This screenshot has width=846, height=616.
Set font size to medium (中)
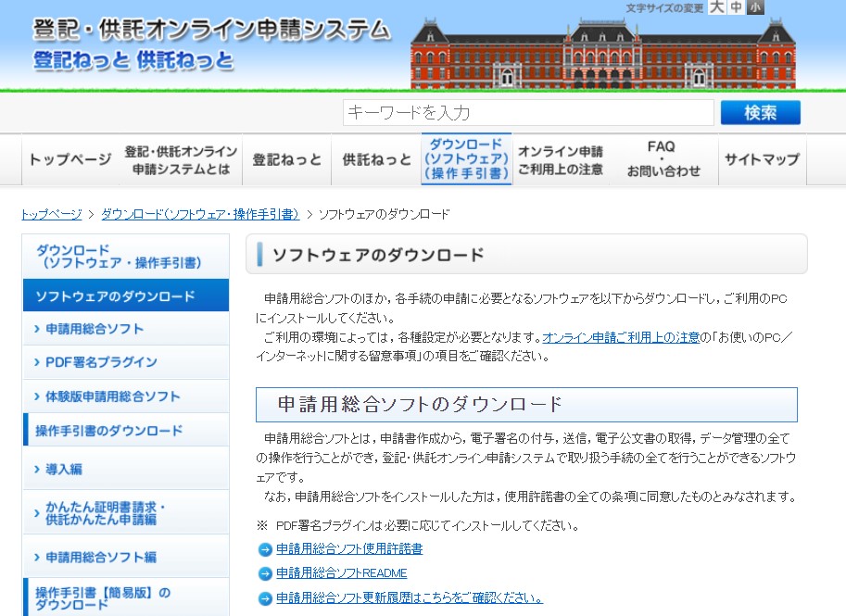[x=736, y=7]
